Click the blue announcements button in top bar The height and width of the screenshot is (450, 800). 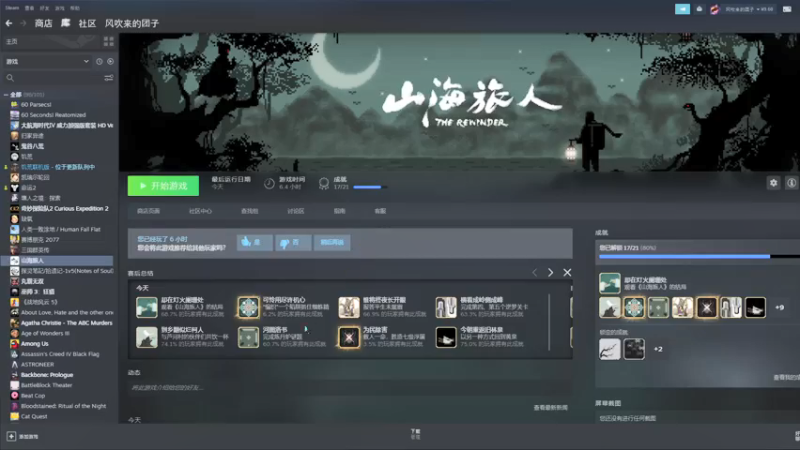pyautogui.click(x=682, y=9)
